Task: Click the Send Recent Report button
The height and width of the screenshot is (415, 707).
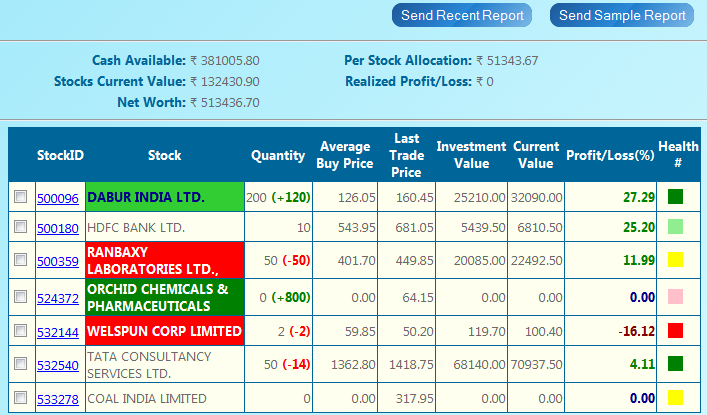Action: click(x=462, y=15)
